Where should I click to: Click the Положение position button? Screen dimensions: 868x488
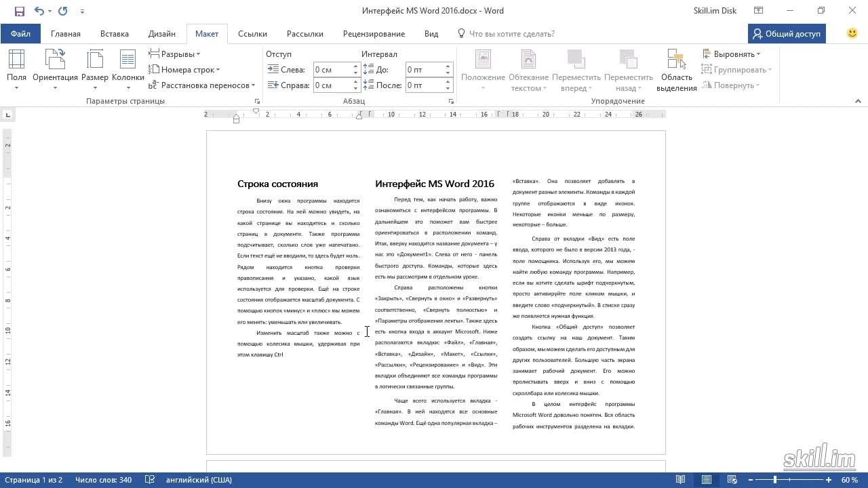[x=483, y=70]
